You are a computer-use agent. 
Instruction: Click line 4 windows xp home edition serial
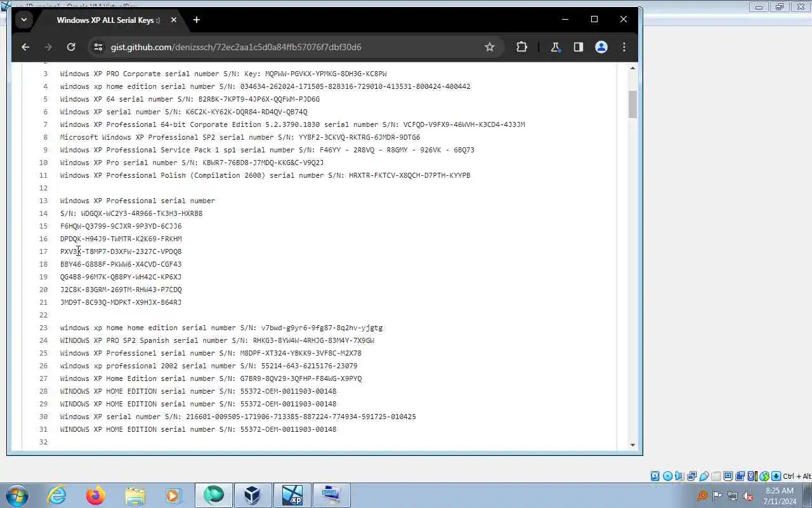265,86
